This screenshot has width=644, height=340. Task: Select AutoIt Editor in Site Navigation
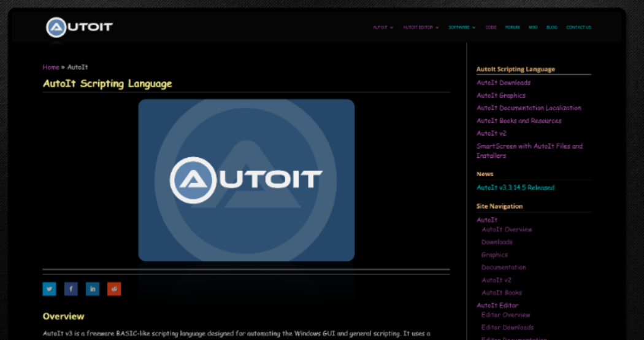coord(497,306)
